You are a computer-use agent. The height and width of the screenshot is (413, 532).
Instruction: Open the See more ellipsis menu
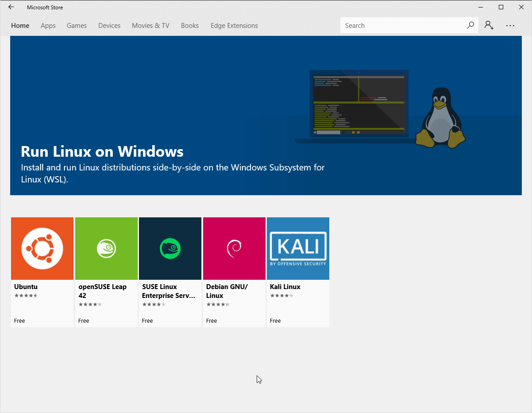click(510, 26)
